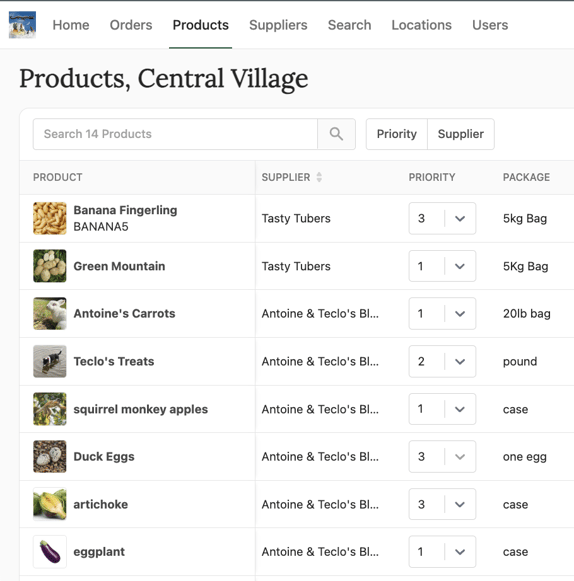This screenshot has height=581, width=574.
Task: Expand the priority dropdown for Banana Fingerling
Action: coord(442,218)
